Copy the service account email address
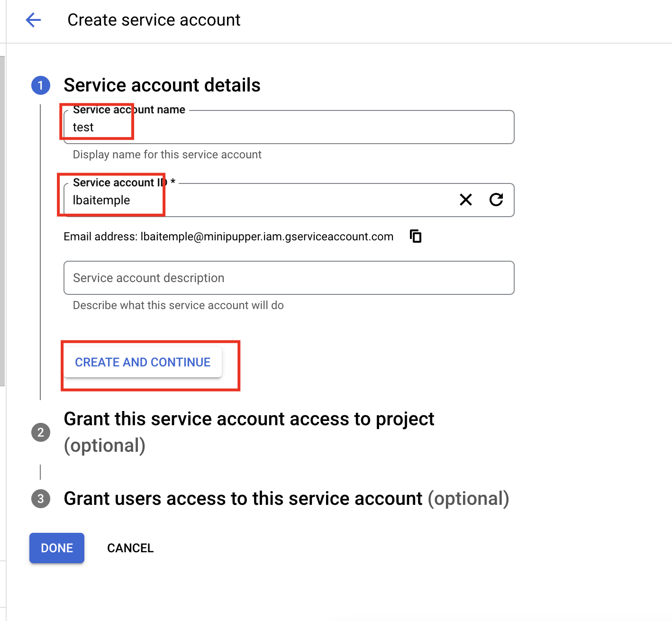Viewport: 672px width, 621px height. 415,236
